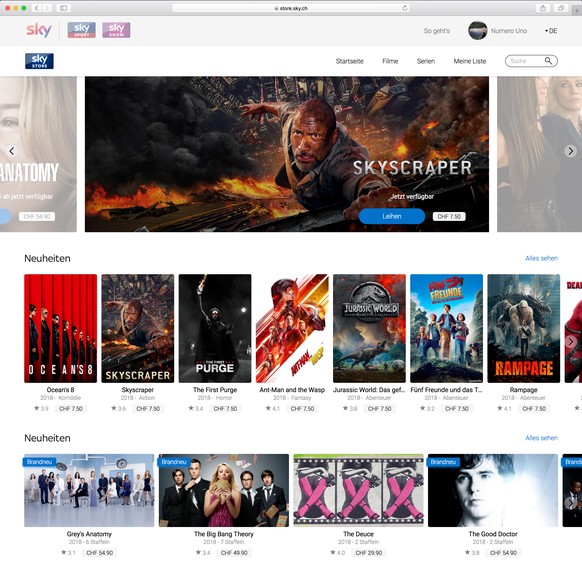Click the search magnifier icon
This screenshot has height=567, width=582.
(x=548, y=61)
